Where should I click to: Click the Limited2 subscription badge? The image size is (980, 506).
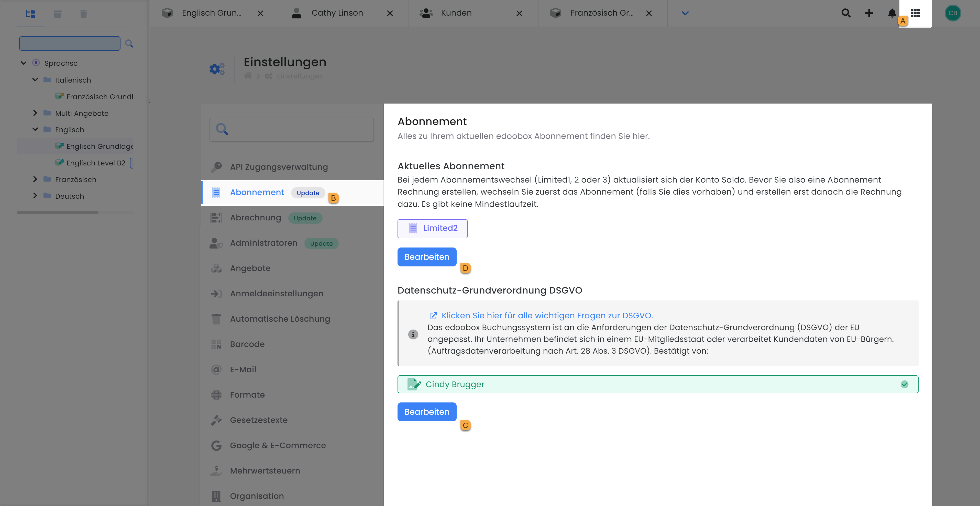[x=432, y=229]
